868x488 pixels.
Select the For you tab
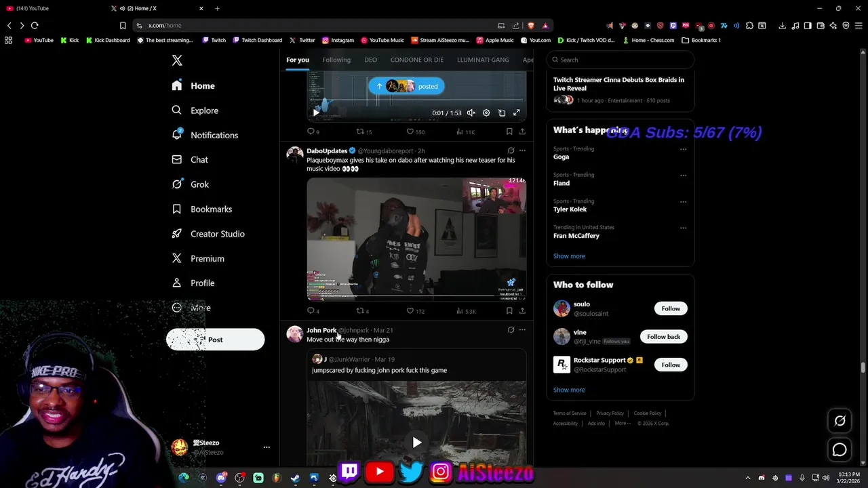pyautogui.click(x=297, y=60)
